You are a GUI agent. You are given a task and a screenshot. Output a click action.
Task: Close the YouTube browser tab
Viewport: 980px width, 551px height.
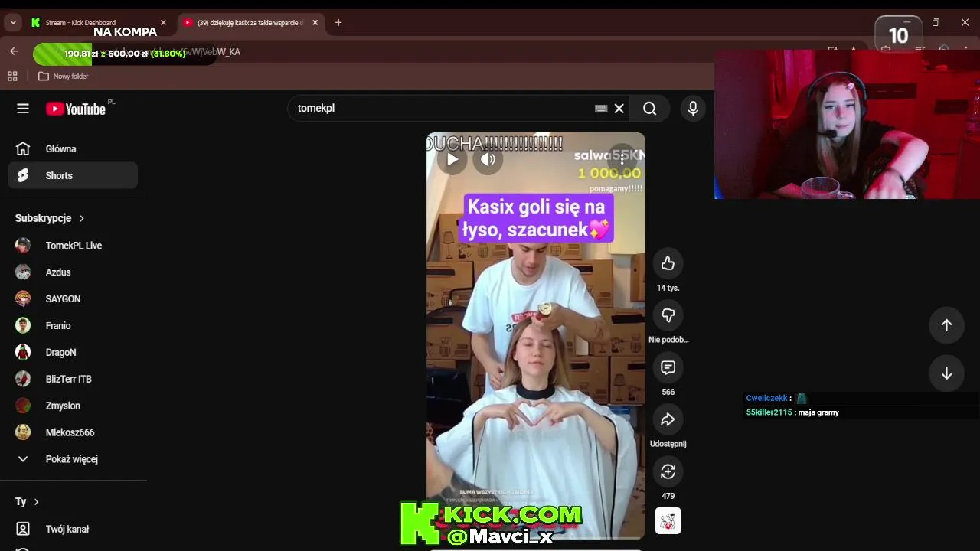[x=315, y=23]
